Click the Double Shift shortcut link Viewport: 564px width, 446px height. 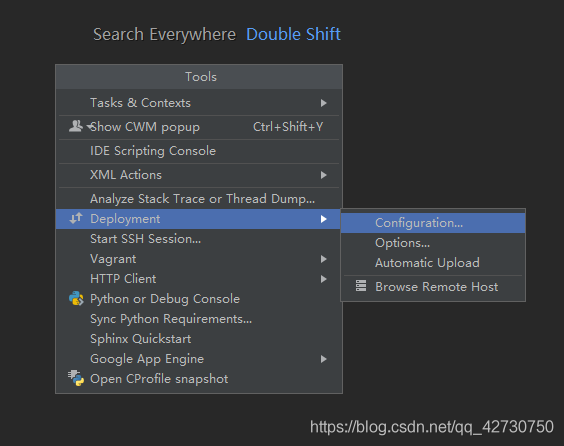(293, 35)
